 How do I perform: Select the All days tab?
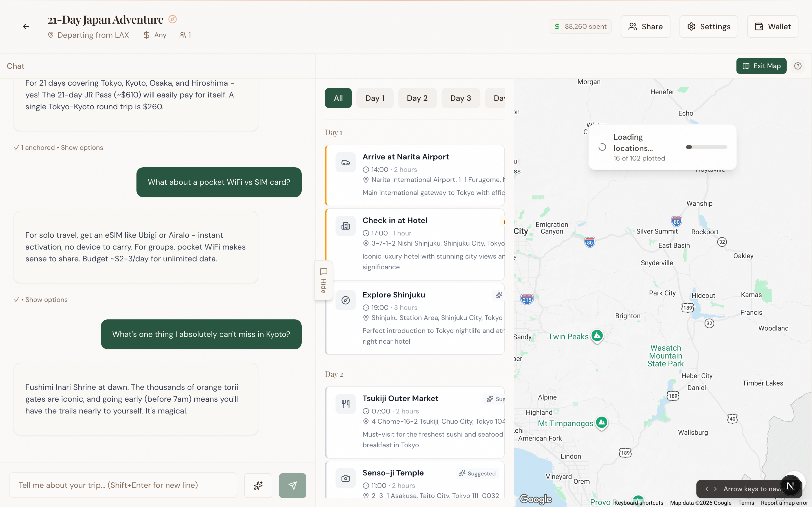[338, 98]
